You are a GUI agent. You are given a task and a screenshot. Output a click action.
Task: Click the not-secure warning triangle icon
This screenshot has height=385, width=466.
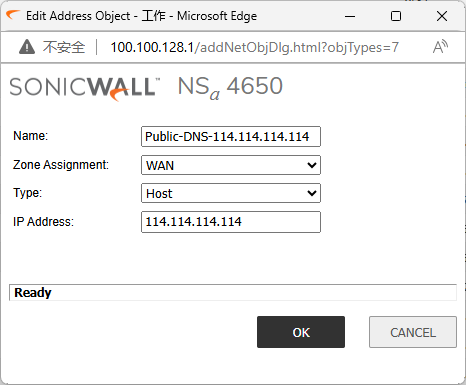point(27,47)
